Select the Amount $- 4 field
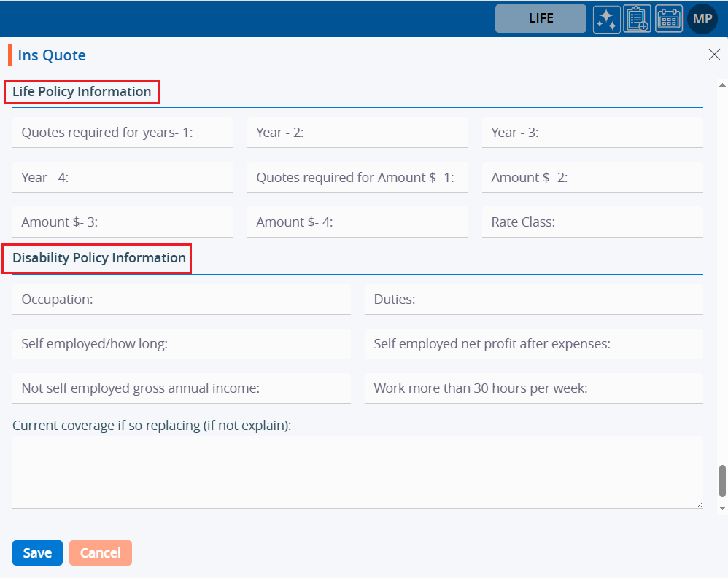The image size is (728, 578). (x=357, y=222)
